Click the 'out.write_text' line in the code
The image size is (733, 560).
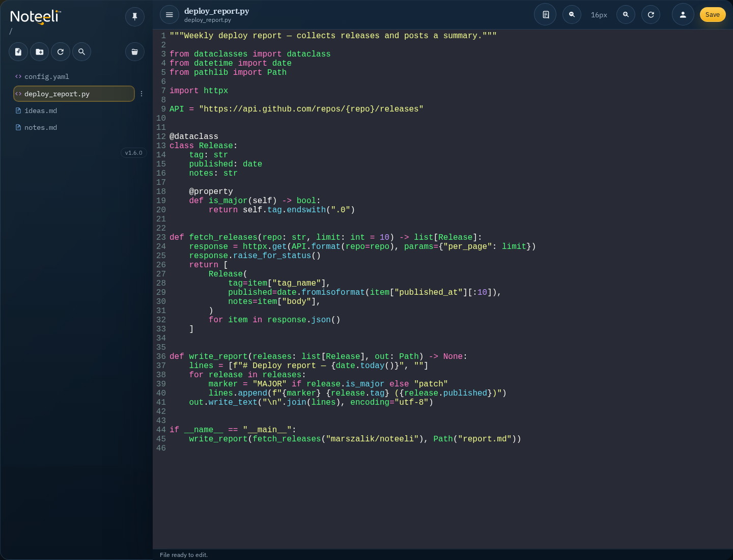tap(311, 402)
